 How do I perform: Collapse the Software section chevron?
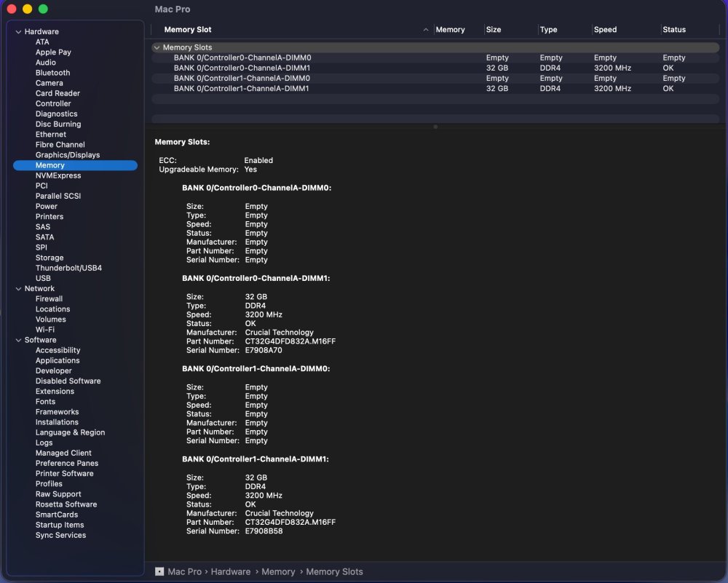tap(19, 340)
